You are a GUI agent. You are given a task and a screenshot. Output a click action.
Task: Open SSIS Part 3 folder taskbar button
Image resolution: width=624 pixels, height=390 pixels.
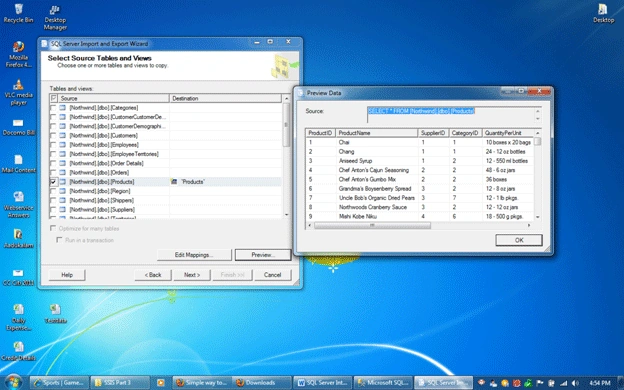pyautogui.click(x=120, y=383)
